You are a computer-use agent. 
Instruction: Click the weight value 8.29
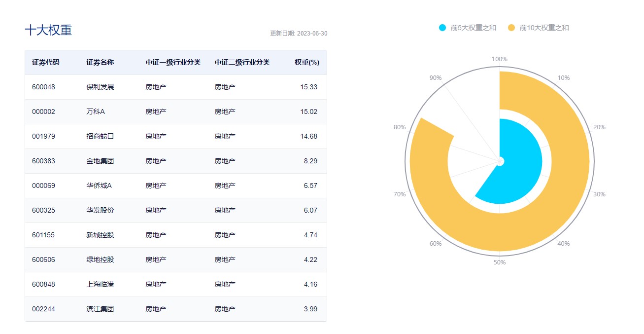(x=310, y=161)
